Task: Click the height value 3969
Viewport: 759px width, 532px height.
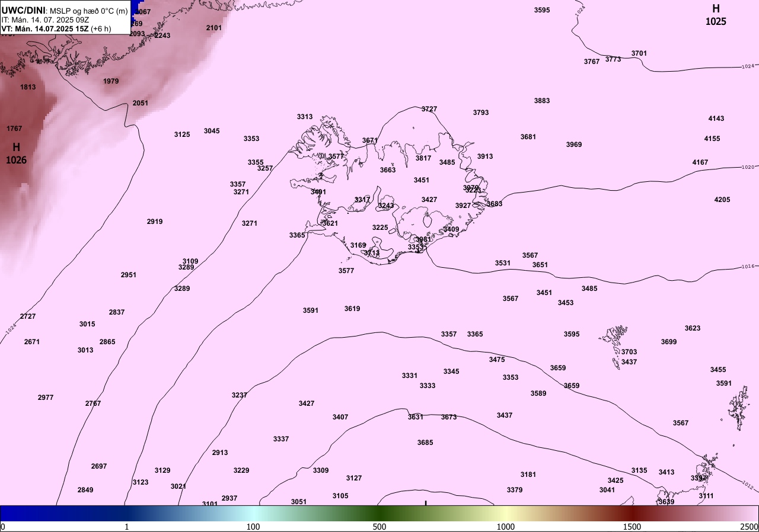Action: (x=574, y=145)
